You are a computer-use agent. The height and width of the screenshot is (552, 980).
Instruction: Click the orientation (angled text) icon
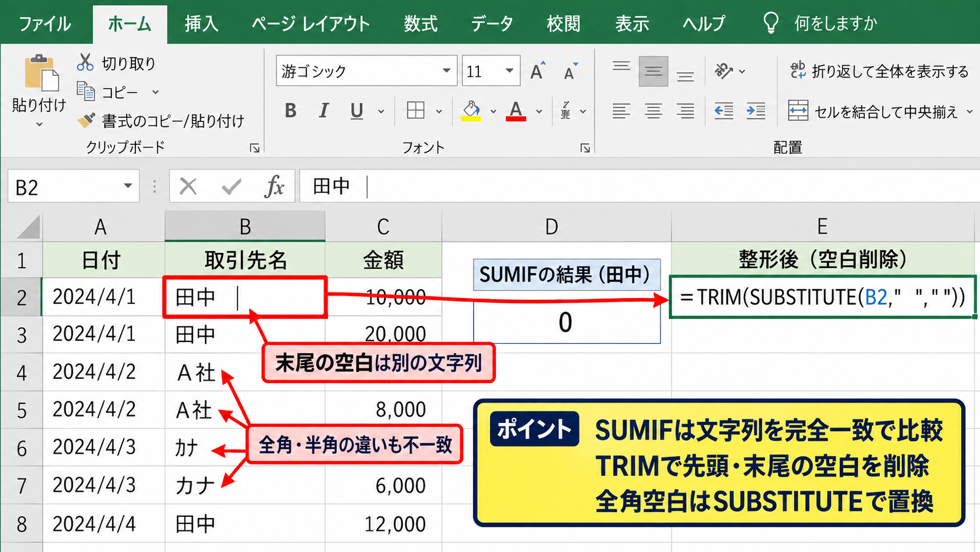(724, 71)
